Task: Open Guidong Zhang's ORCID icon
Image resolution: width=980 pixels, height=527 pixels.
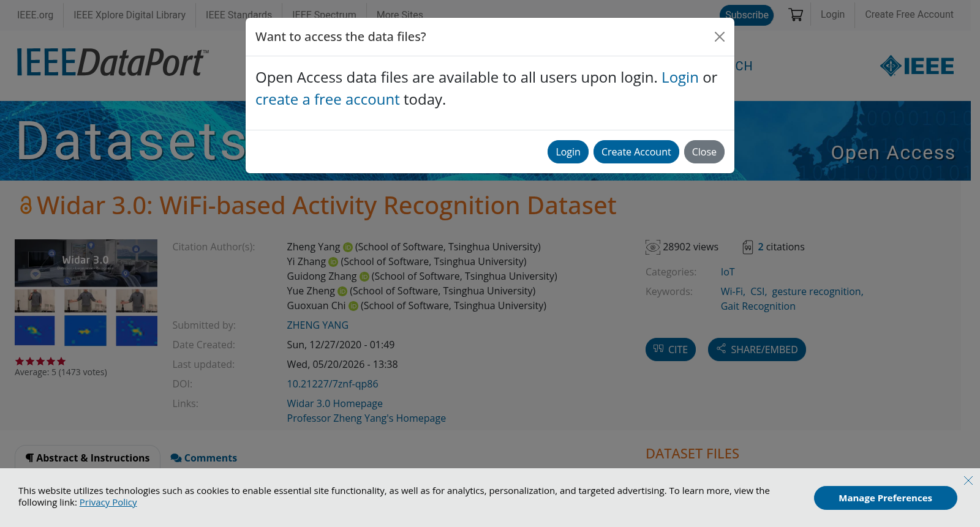Action: click(x=364, y=277)
